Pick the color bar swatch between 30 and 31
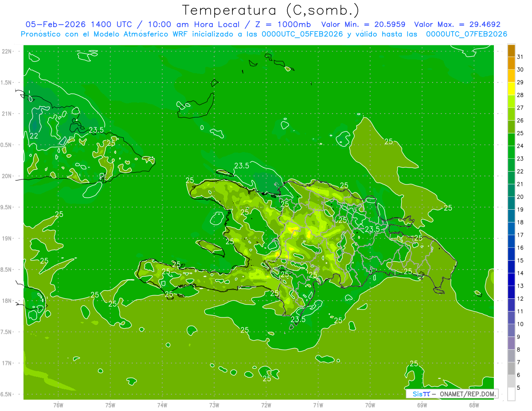Image resolution: width=532 pixels, height=411 pixels. click(511, 63)
